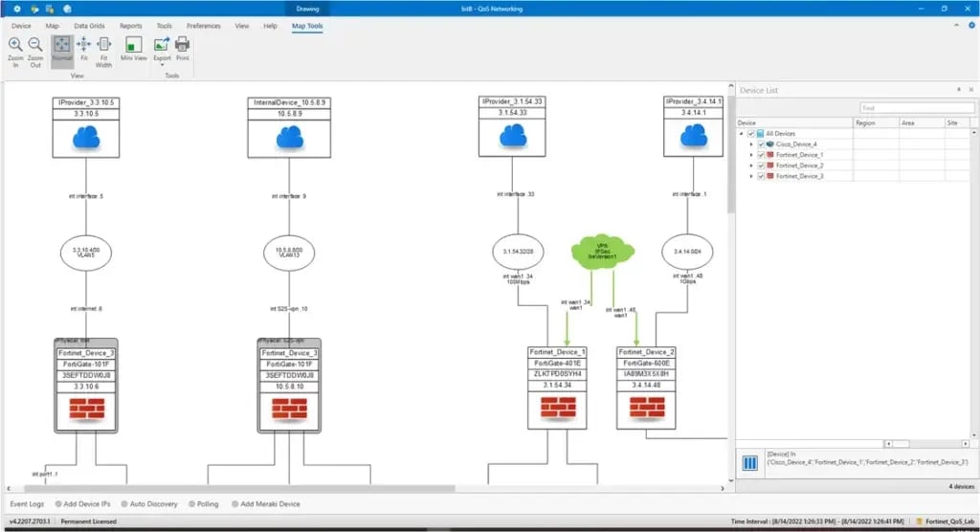Click the Find search field
980x532 pixels.
[x=913, y=108]
